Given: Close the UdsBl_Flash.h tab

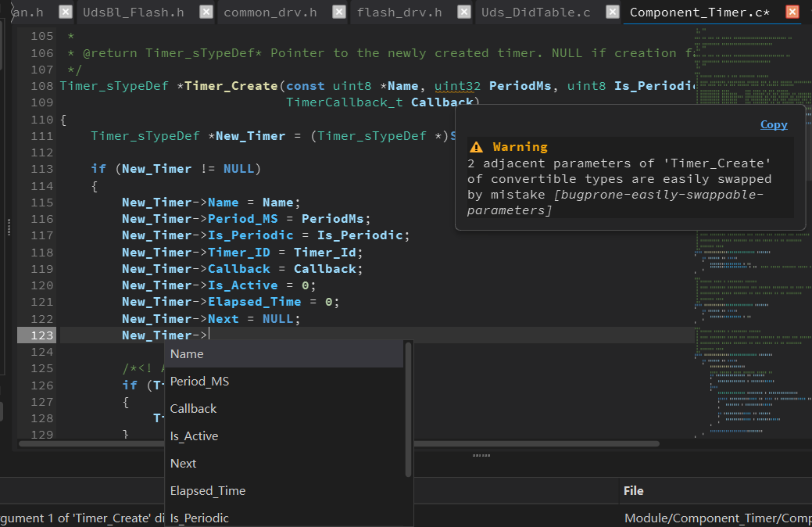Looking at the screenshot, I should click(206, 12).
